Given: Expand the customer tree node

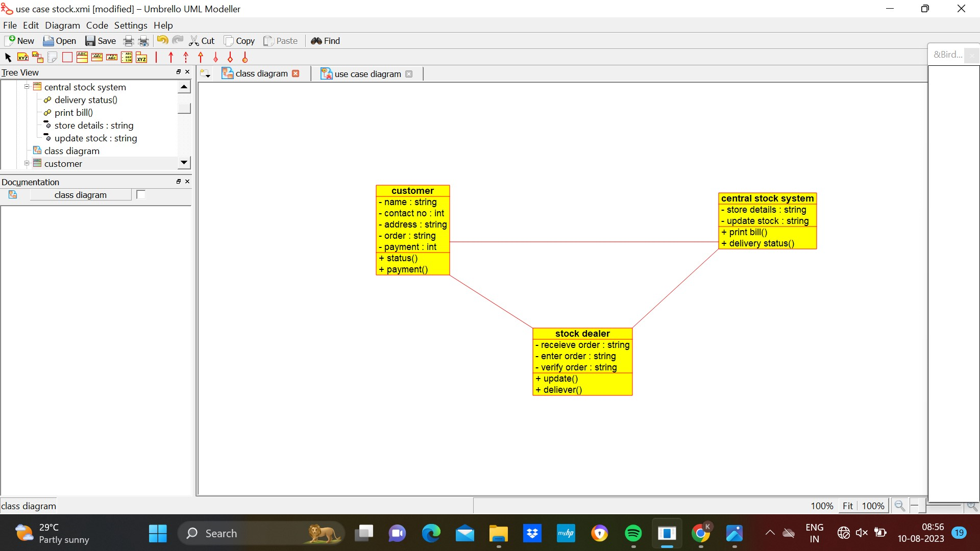Looking at the screenshot, I should point(27,163).
